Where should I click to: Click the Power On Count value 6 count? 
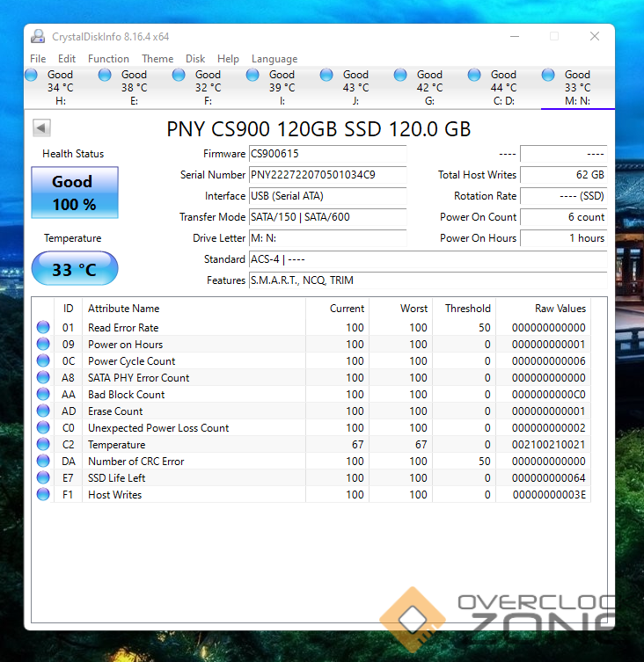point(564,217)
